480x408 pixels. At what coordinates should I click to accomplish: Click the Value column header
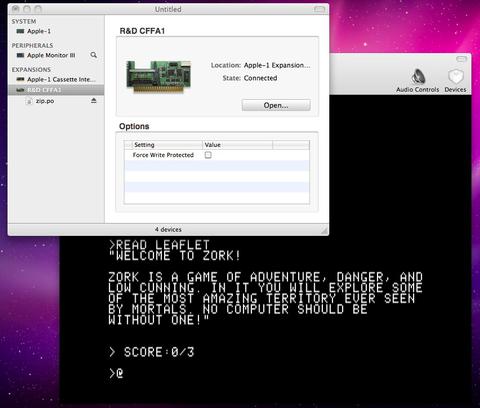click(237, 145)
